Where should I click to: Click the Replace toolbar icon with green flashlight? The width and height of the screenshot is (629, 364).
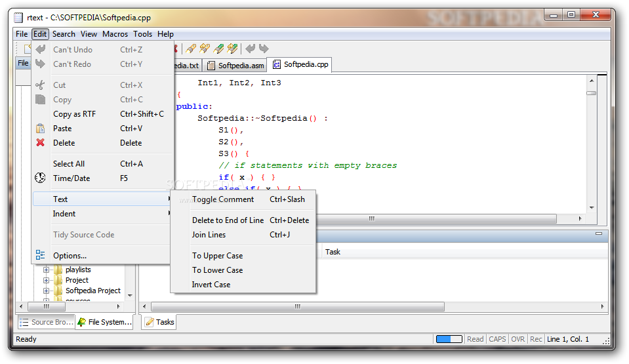(x=218, y=49)
